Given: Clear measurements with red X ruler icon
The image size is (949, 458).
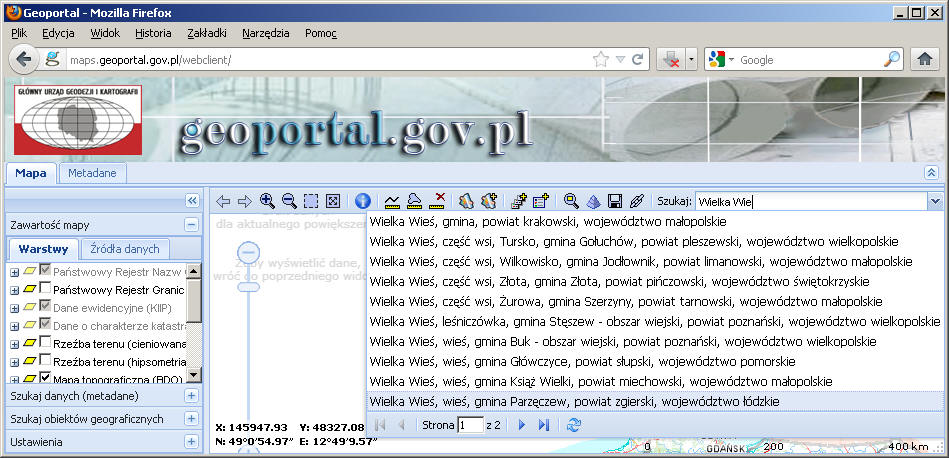Looking at the screenshot, I should [437, 201].
